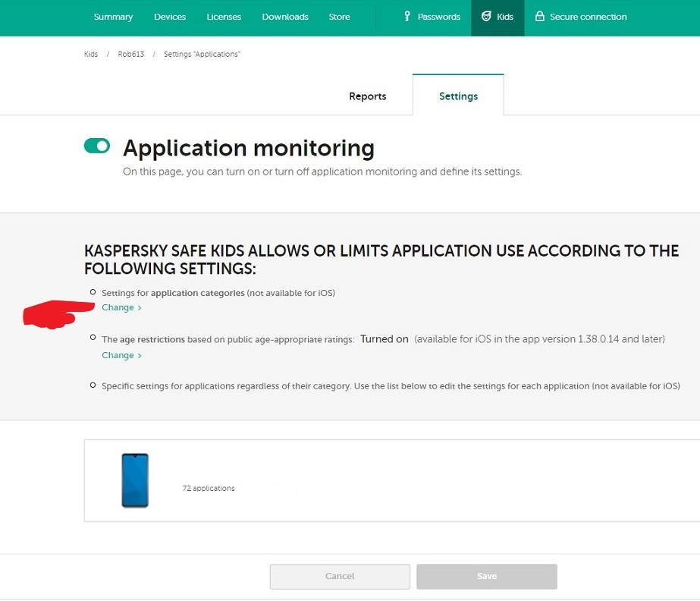Click the Cancel button
Screen dimensions: 700x601
pyautogui.click(x=340, y=577)
